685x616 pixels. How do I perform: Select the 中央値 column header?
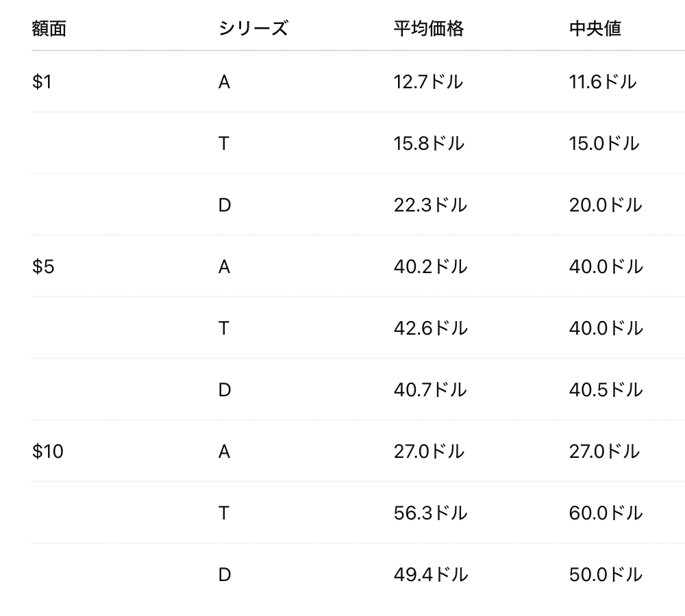595,29
